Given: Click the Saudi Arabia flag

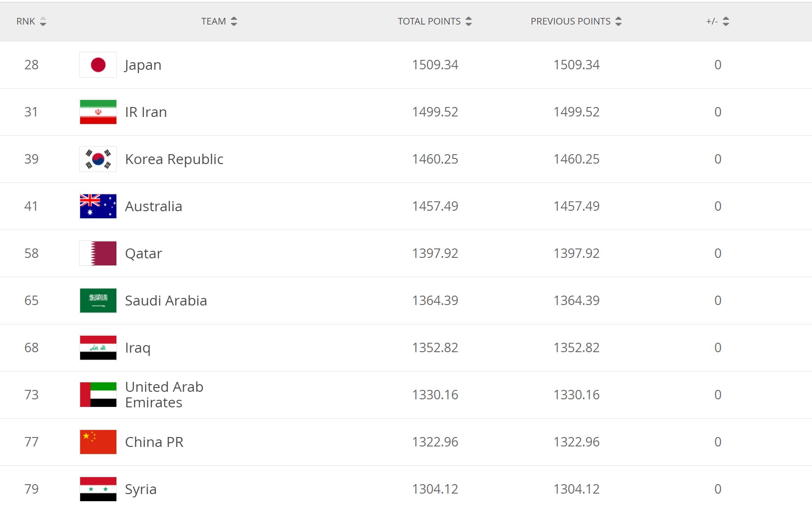Looking at the screenshot, I should tap(98, 300).
